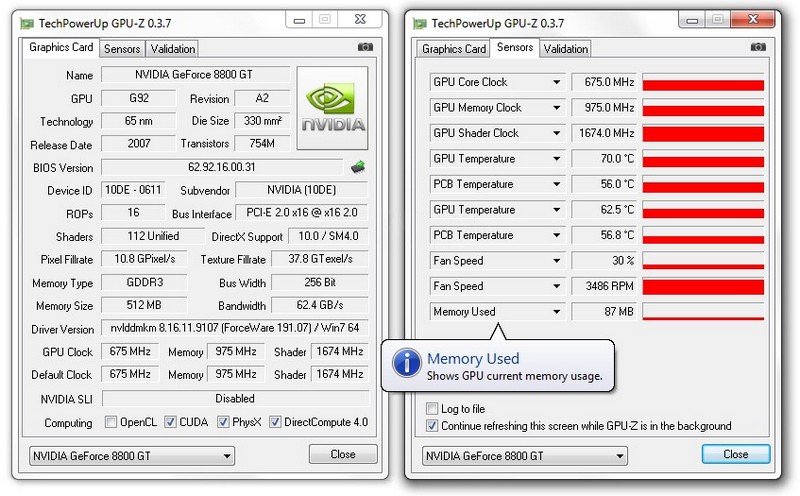Image resolution: width=800 pixels, height=496 pixels.
Task: Click the NVIDIA logo image
Action: pos(333,109)
